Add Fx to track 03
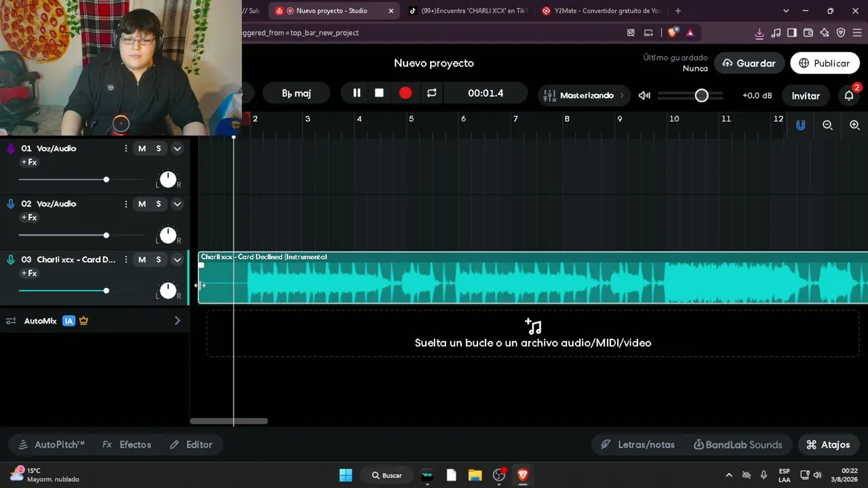The height and width of the screenshot is (488, 868). pyautogui.click(x=29, y=273)
